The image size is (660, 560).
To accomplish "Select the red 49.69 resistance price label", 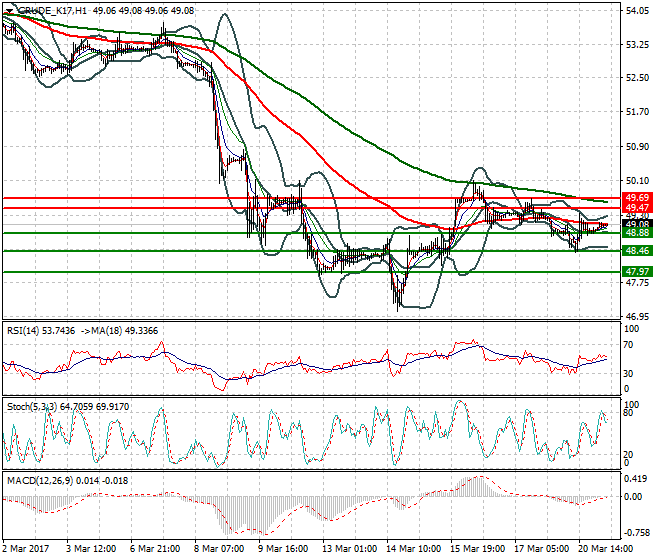I will [x=637, y=198].
